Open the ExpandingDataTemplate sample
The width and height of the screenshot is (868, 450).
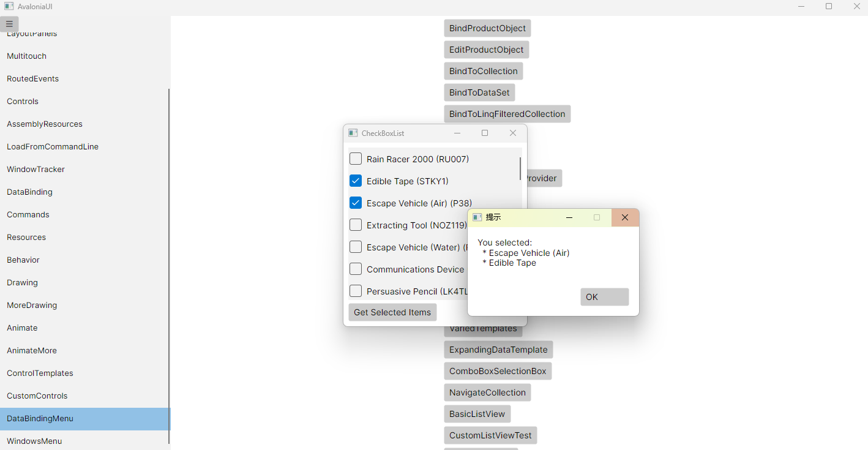498,350
